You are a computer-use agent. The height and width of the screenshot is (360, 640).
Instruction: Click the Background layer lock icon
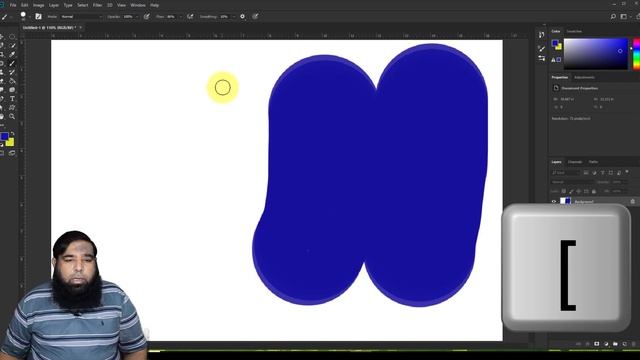coord(633,201)
